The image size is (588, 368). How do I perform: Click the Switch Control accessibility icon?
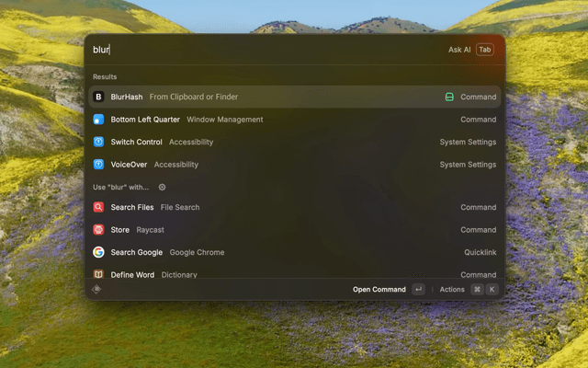point(99,142)
